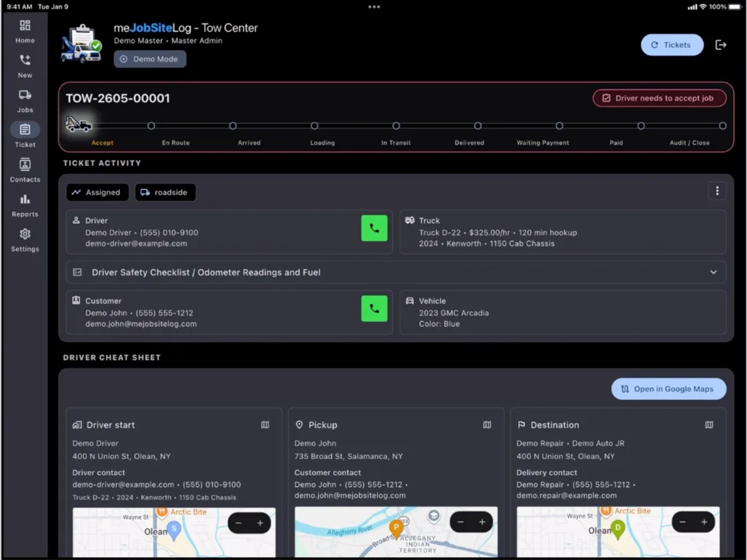Select the Accept tow truck progress marker
This screenshot has width=747, height=560.
click(78, 124)
